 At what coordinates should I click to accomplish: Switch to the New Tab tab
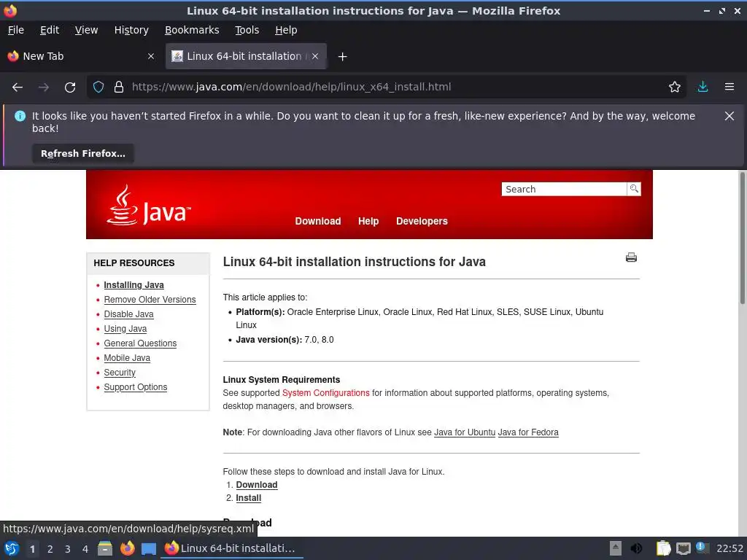80,56
